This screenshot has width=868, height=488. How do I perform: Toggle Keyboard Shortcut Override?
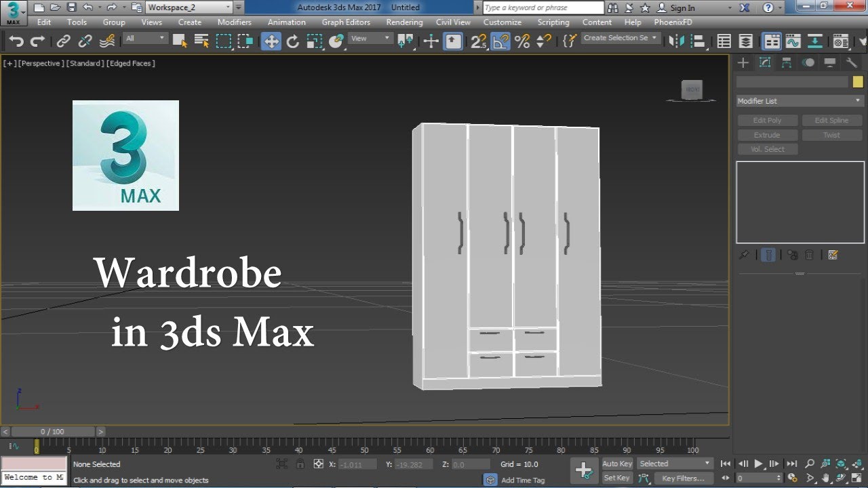pos(453,41)
